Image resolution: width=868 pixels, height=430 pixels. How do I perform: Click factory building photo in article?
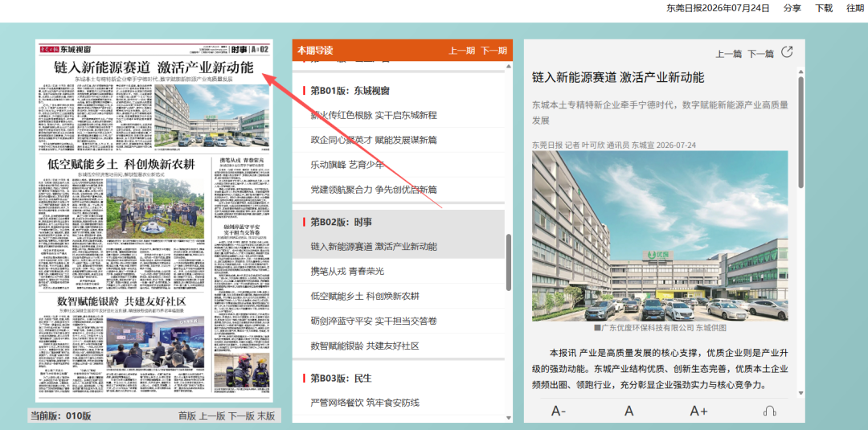[x=660, y=236]
